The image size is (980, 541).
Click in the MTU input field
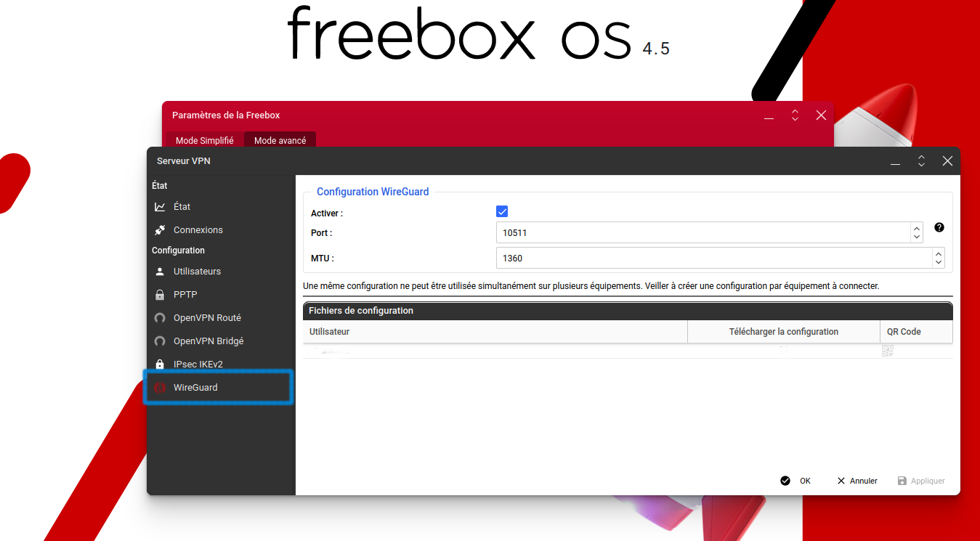click(714, 258)
